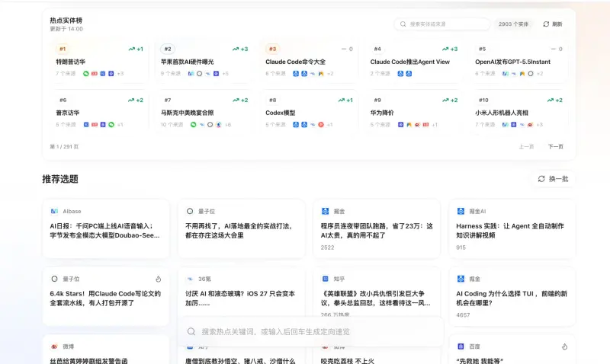610x364 pixels.
Task: Click 掘金 icon on AI Coding TUI card
Action: pyautogui.click(x=461, y=279)
